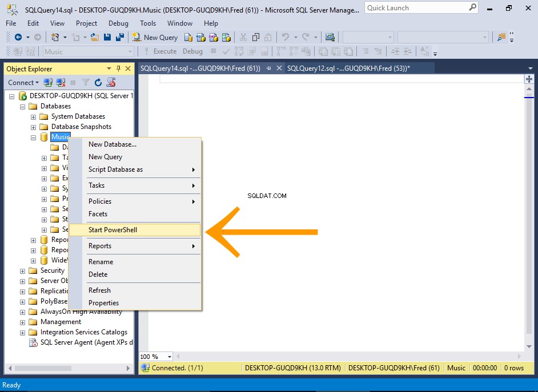This screenshot has height=392, width=538.
Task: Click the rightmost Object Explorer toolbar icon
Action: tap(111, 82)
